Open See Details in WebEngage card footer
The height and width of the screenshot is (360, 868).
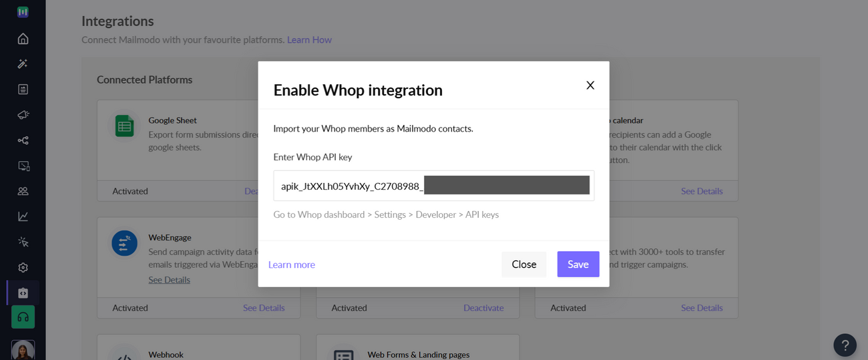pyautogui.click(x=264, y=308)
